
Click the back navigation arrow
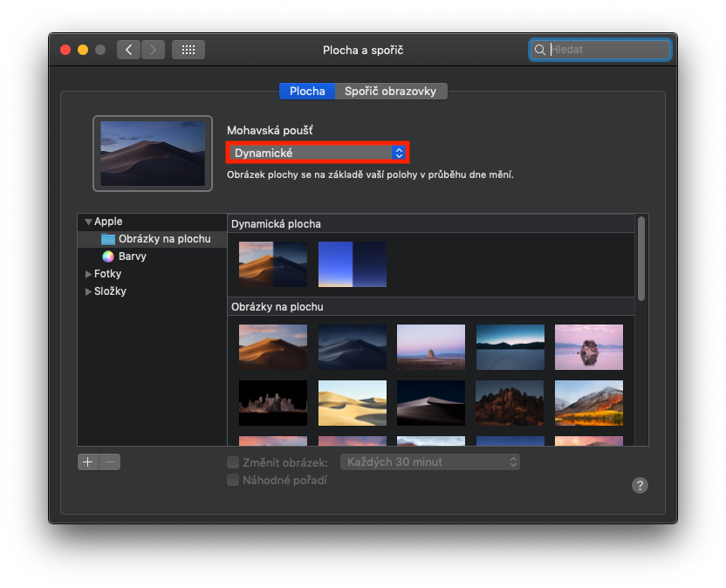[129, 50]
